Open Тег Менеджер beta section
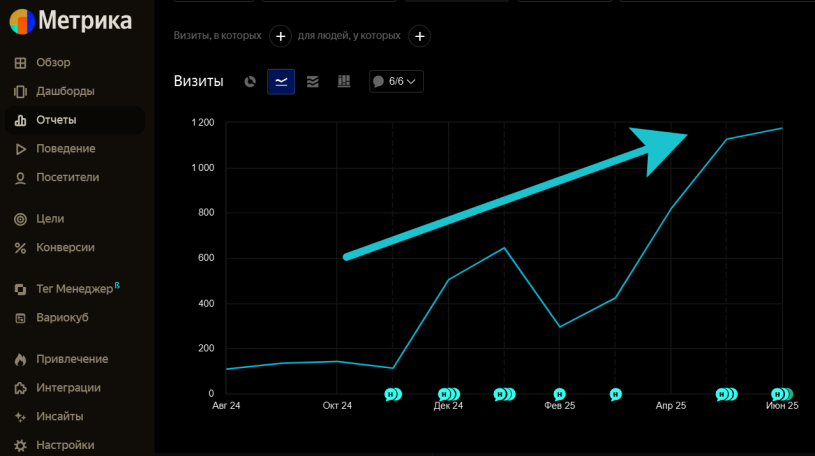 pyautogui.click(x=76, y=289)
